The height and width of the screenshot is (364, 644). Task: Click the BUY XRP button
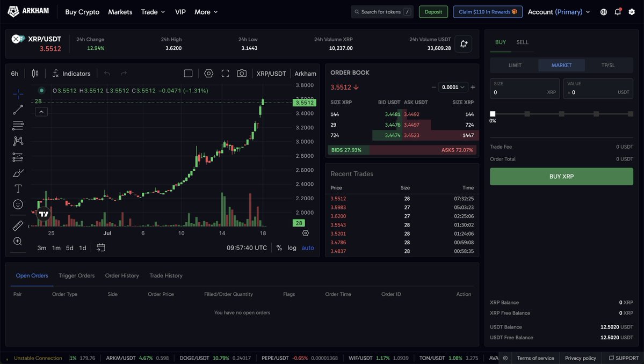(561, 177)
